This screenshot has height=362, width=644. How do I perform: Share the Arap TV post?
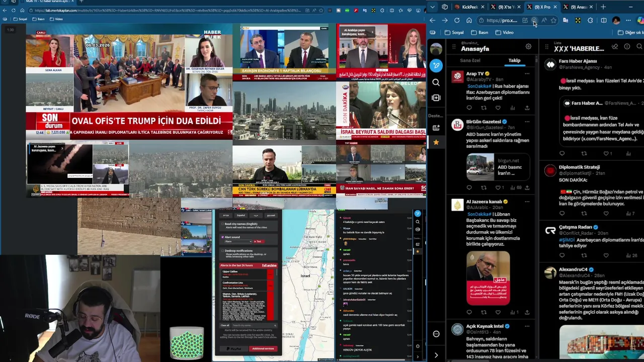tap(527, 108)
